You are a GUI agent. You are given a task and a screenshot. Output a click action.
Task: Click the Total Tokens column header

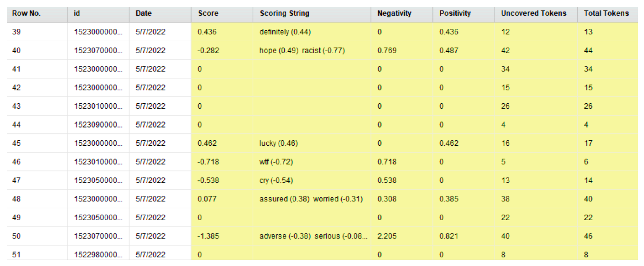pos(606,13)
